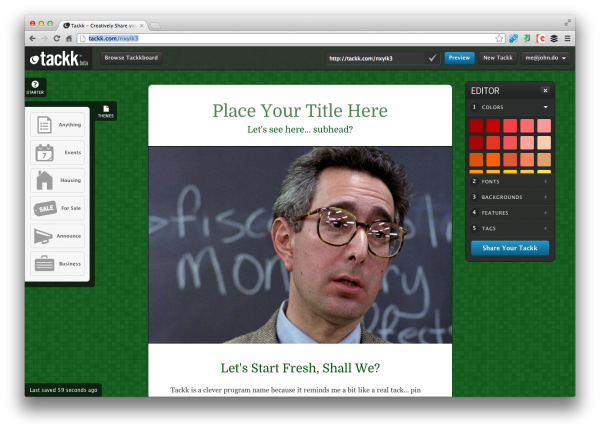The image size is (600, 431).
Task: Expand the Tags section
Action: [x=510, y=229]
